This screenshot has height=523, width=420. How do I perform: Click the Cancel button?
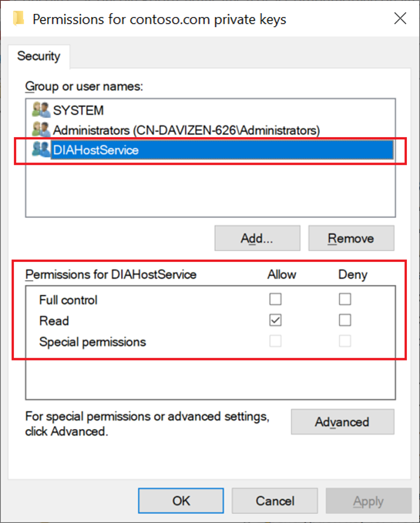click(274, 501)
